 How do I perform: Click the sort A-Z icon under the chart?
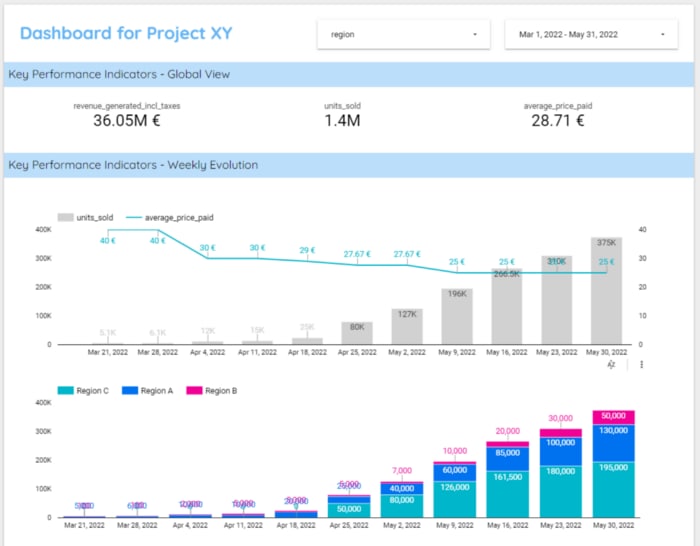click(611, 365)
